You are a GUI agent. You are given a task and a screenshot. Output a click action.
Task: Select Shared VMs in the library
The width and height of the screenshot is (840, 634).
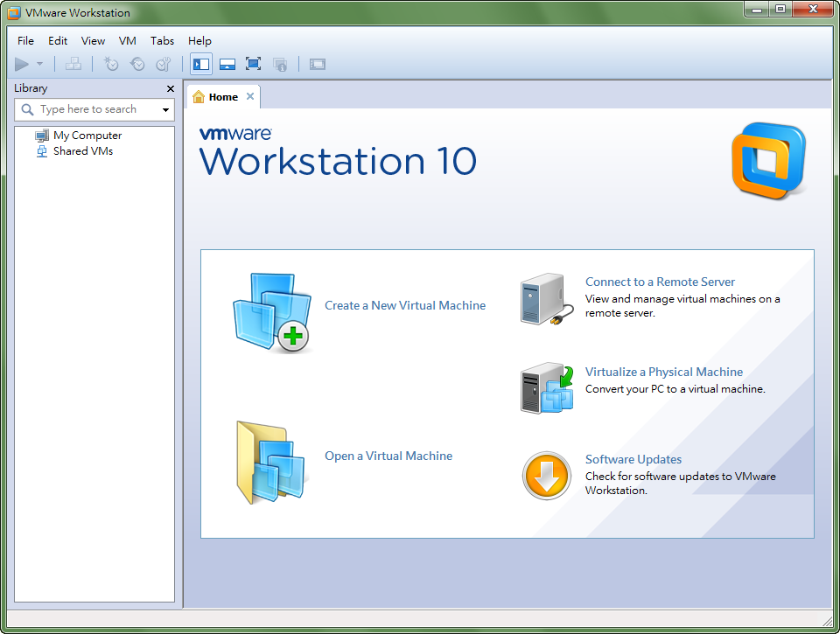point(83,151)
